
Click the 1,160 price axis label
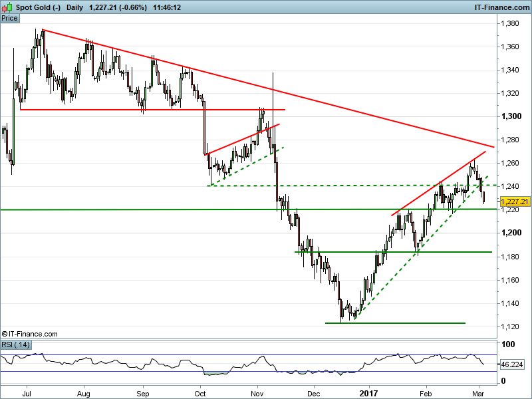(510, 280)
